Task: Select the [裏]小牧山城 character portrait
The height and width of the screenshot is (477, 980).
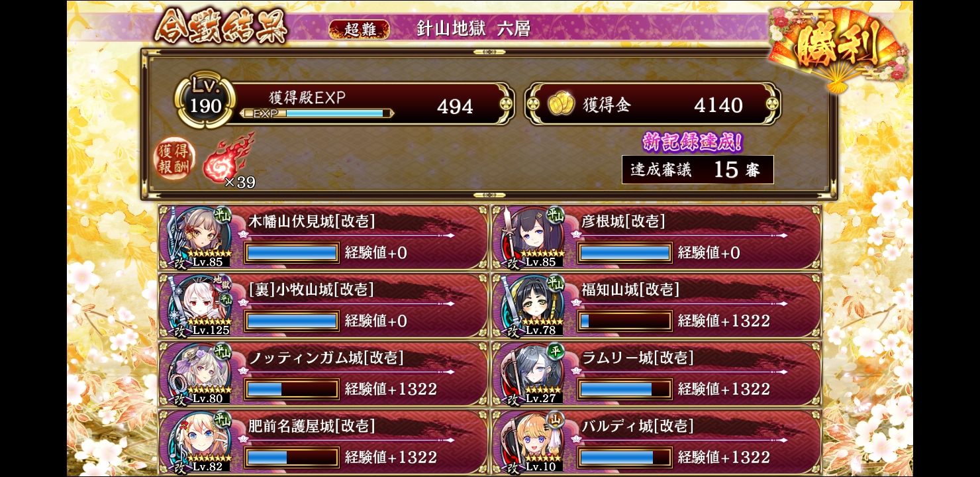Action: (x=202, y=305)
